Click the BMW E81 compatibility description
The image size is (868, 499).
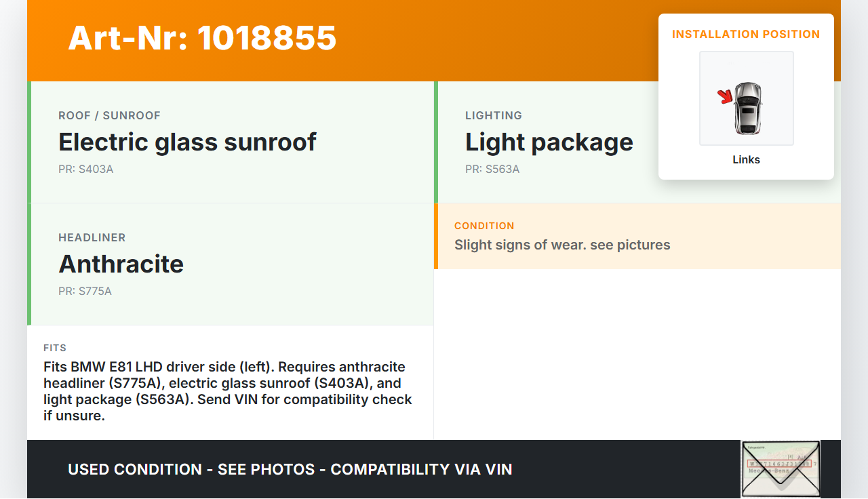pyautogui.click(x=228, y=391)
